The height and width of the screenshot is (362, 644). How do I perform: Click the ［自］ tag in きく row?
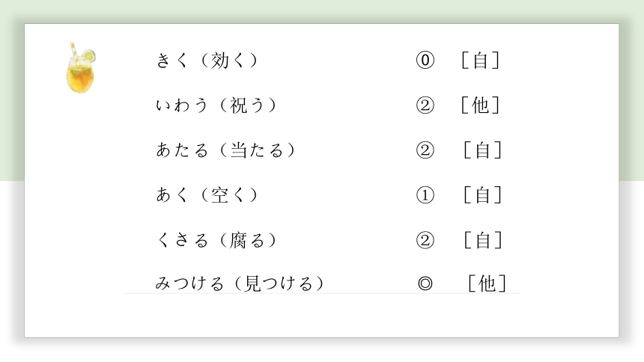[x=481, y=61]
